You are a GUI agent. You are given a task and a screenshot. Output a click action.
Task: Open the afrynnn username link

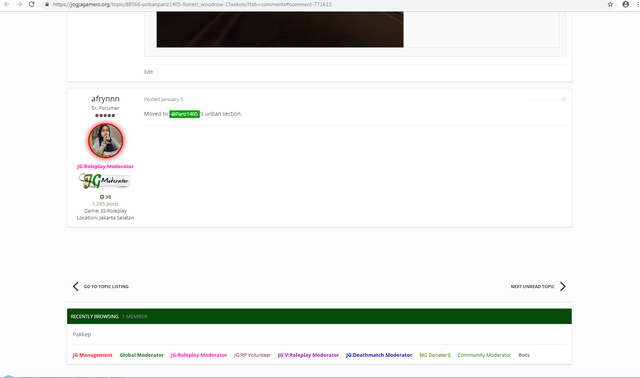[x=105, y=99]
